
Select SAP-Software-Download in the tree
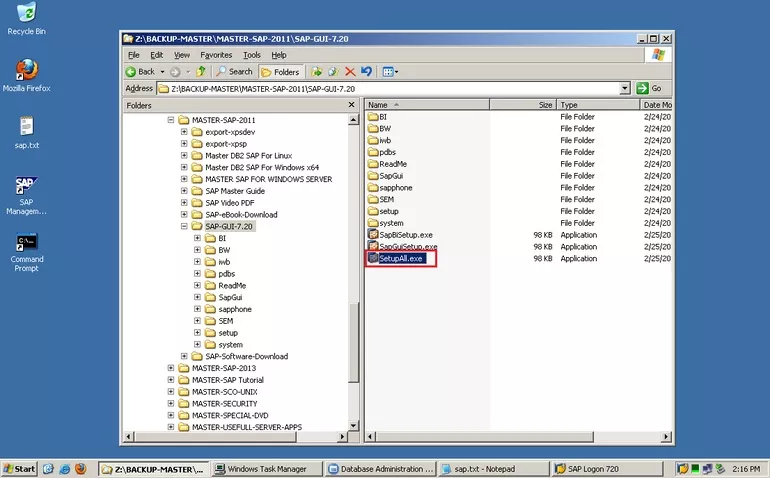pyautogui.click(x=247, y=356)
